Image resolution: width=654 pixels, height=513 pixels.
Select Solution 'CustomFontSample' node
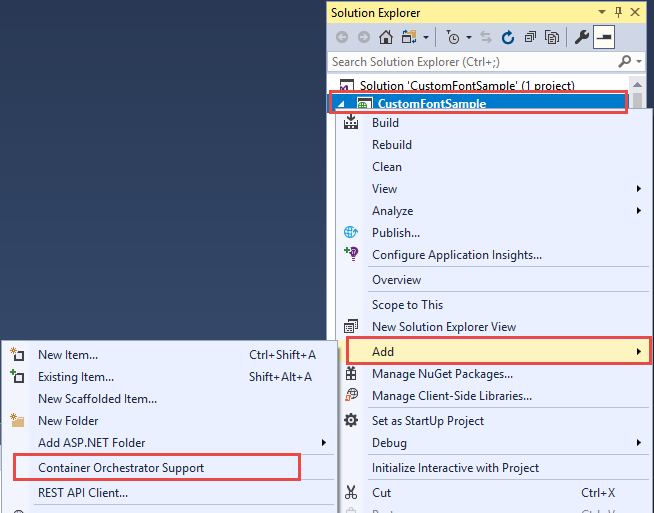pos(467,86)
